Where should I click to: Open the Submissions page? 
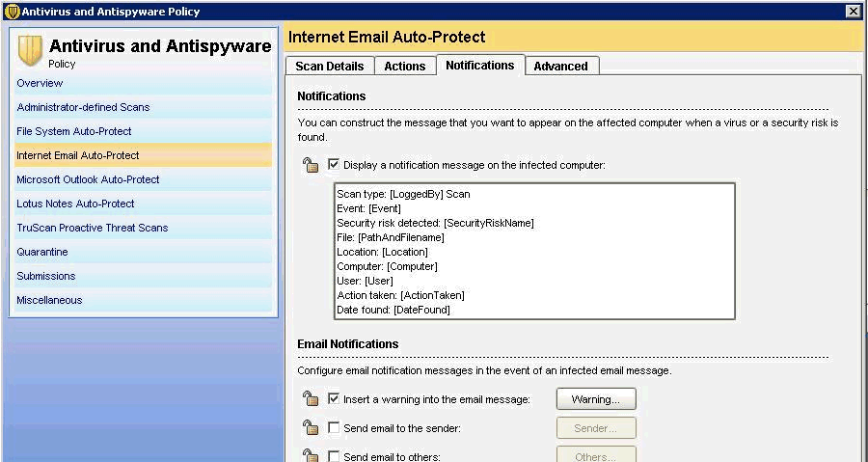point(144,276)
